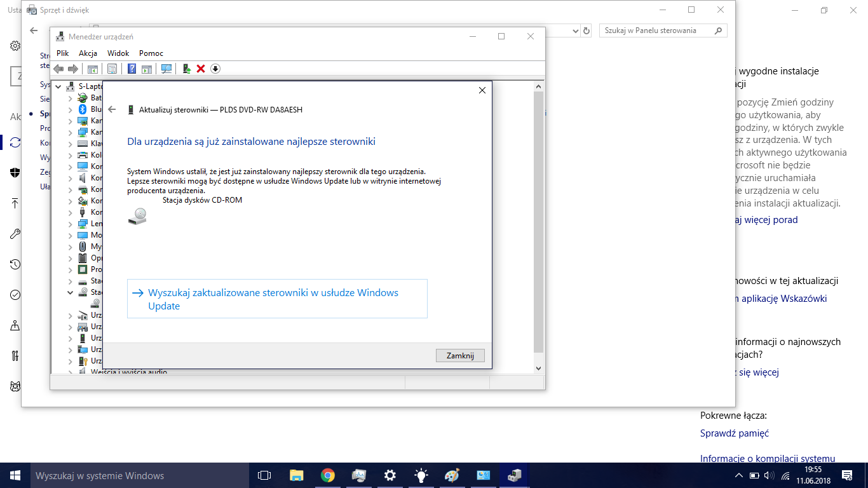Open Recovery clock icon in Settings sidebar
This screenshot has height=488, width=868.
tap(15, 264)
